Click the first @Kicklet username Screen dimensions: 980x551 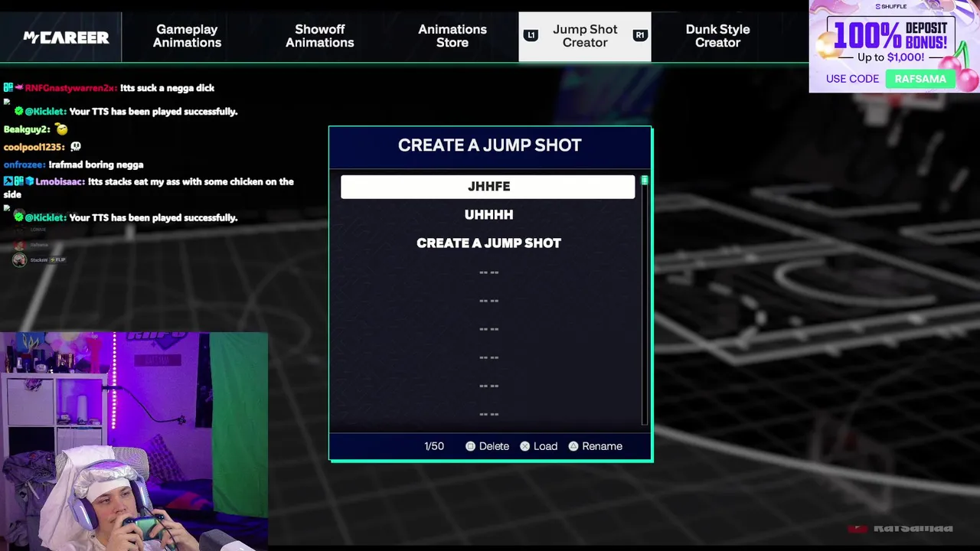click(x=45, y=112)
